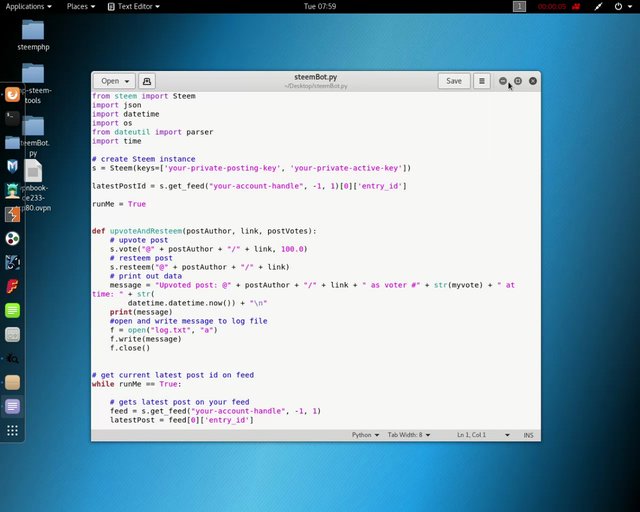Open the Tab Width dropdown

(x=409, y=435)
